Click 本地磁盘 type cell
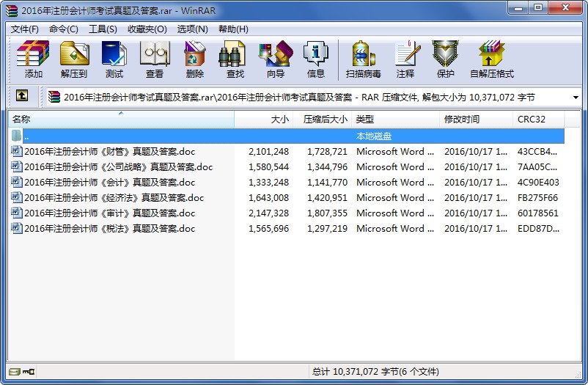Image resolution: width=588 pixels, height=385 pixels. point(373,136)
